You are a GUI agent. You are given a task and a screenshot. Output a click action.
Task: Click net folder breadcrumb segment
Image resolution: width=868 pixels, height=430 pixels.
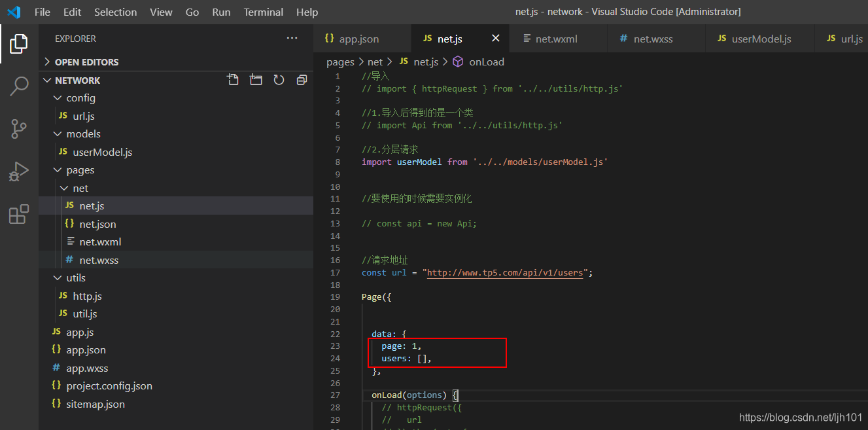click(x=375, y=62)
